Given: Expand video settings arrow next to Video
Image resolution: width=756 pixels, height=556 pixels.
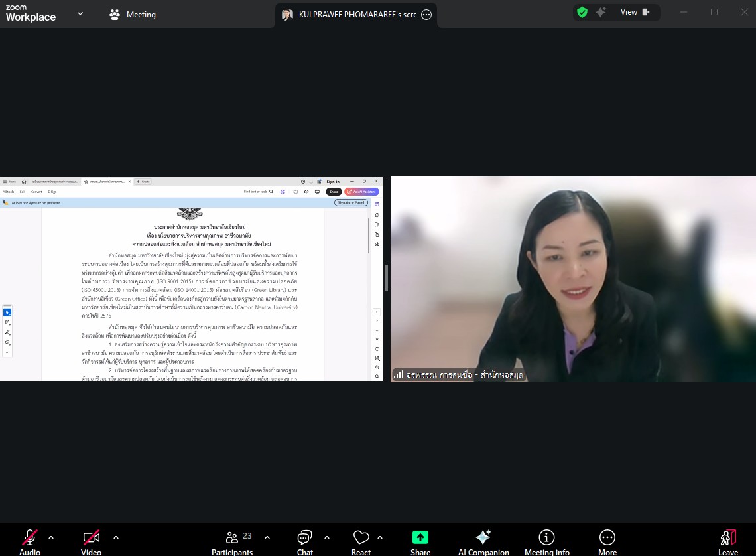Looking at the screenshot, I should [116, 537].
